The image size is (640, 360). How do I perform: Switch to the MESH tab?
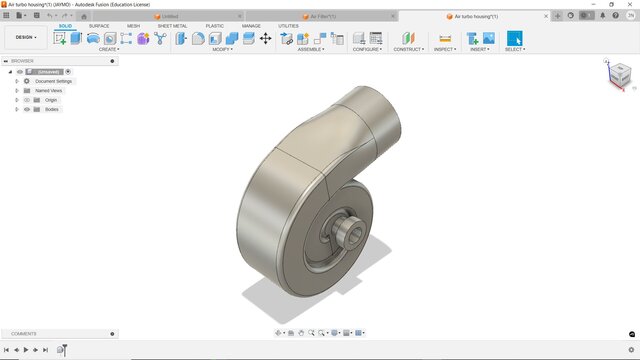(133, 26)
